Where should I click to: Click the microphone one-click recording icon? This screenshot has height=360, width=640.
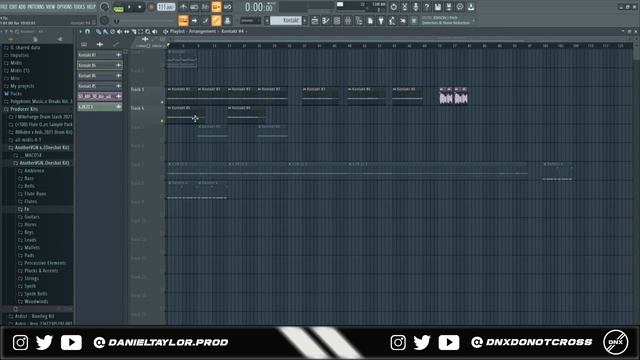click(416, 7)
